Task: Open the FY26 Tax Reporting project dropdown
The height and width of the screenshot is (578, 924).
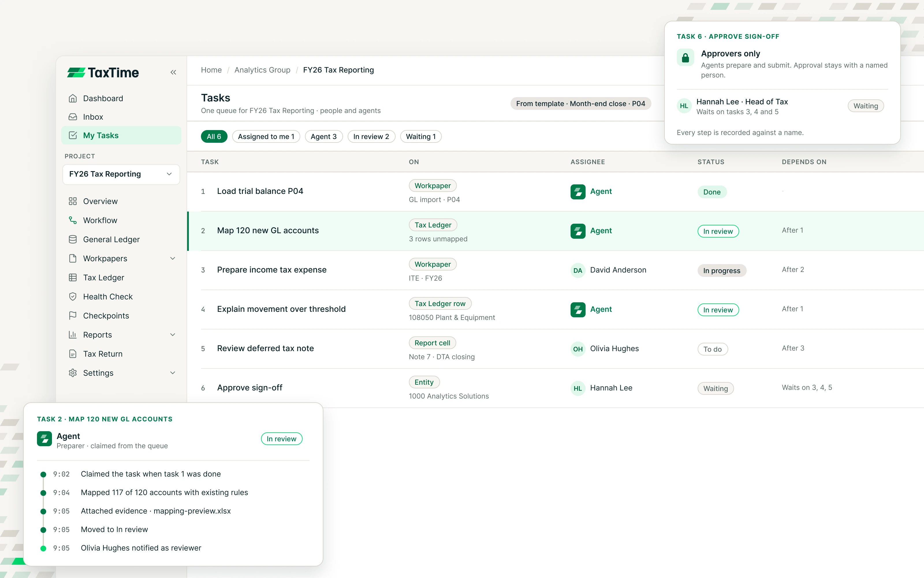Action: click(121, 174)
